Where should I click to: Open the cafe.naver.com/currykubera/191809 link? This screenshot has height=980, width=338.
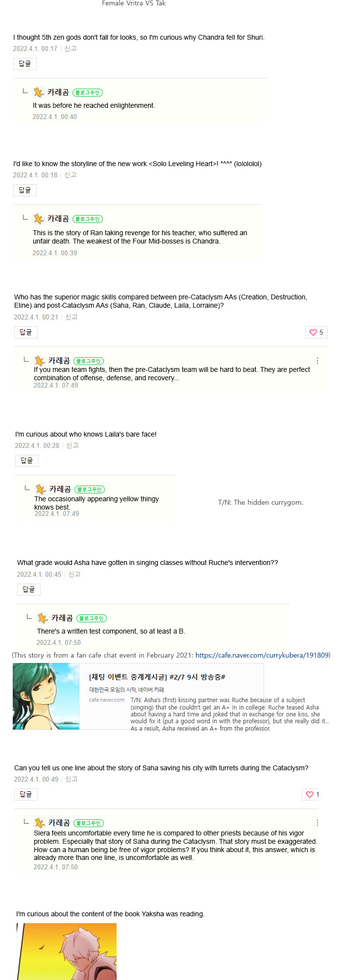click(x=262, y=655)
